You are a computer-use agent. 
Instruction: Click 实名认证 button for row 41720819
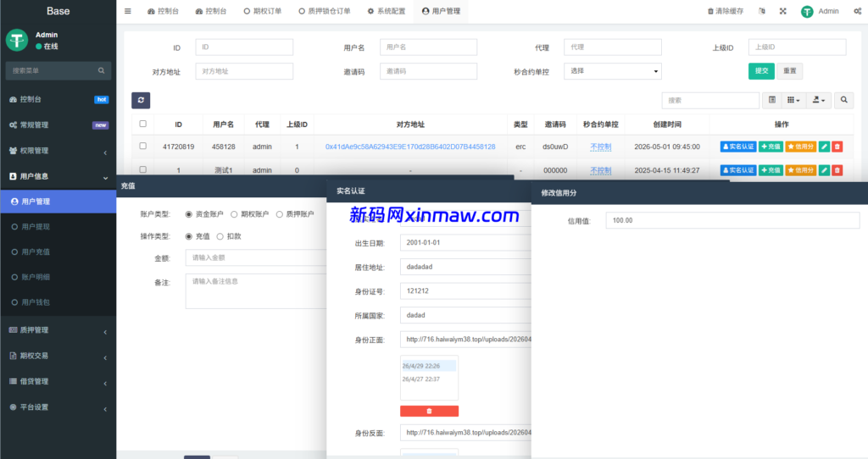(x=738, y=147)
